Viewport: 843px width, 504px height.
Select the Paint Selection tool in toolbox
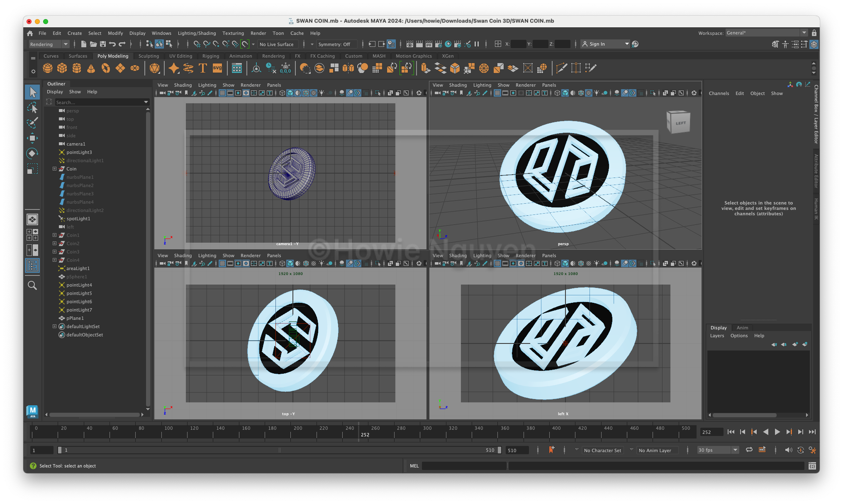[x=32, y=123]
